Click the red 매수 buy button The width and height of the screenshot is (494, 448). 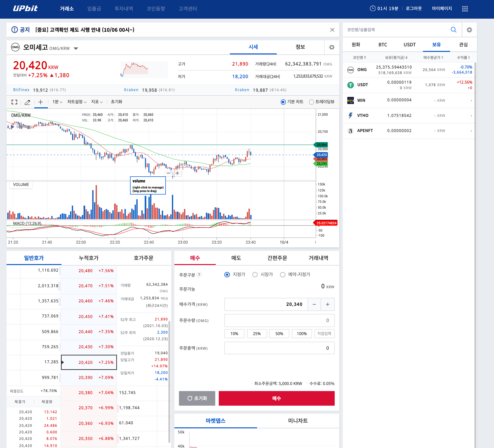point(276,398)
